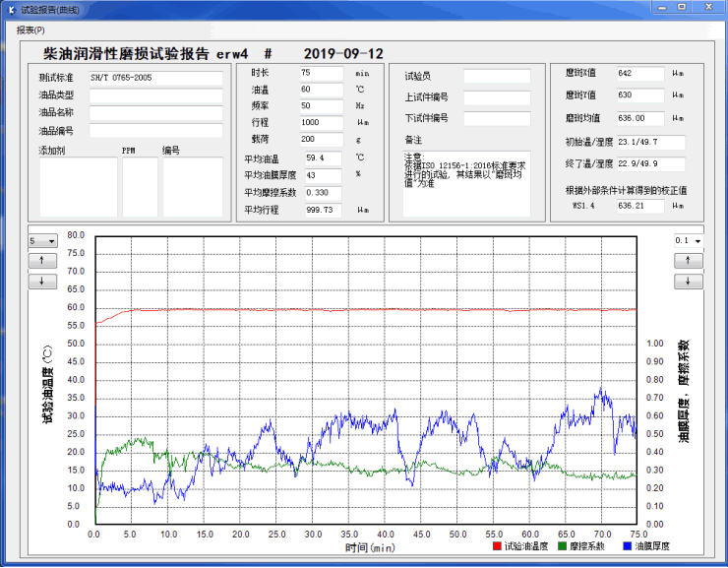Screen dimensions: 728x568
Task: Select the 试验员 text field
Action: tap(497, 76)
